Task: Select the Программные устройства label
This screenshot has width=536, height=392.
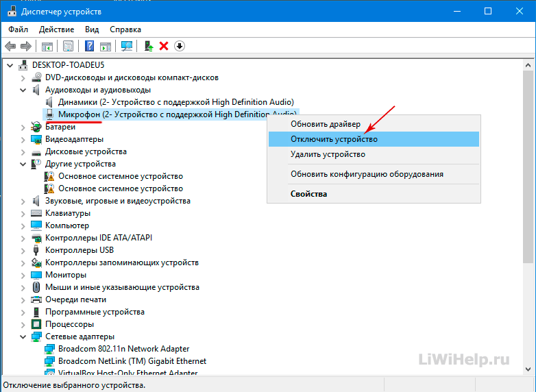Action: point(95,312)
